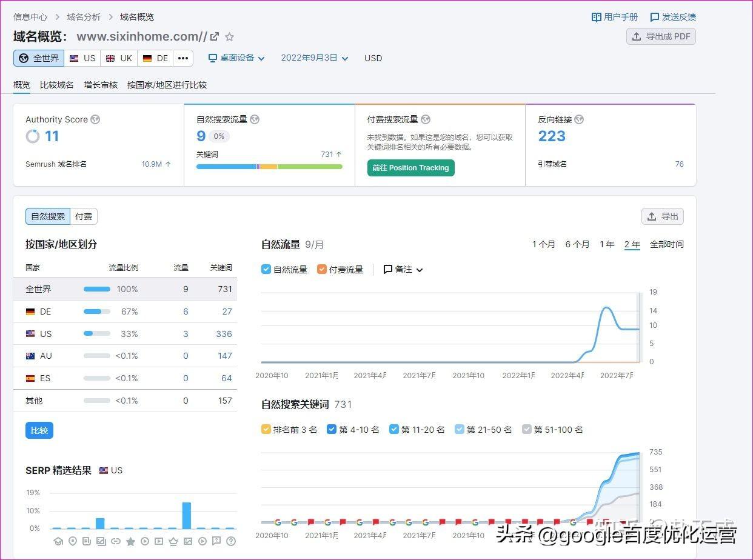The height and width of the screenshot is (560, 753).
Task: Click the info globe beside 付费搜索流量
Action: 426,119
